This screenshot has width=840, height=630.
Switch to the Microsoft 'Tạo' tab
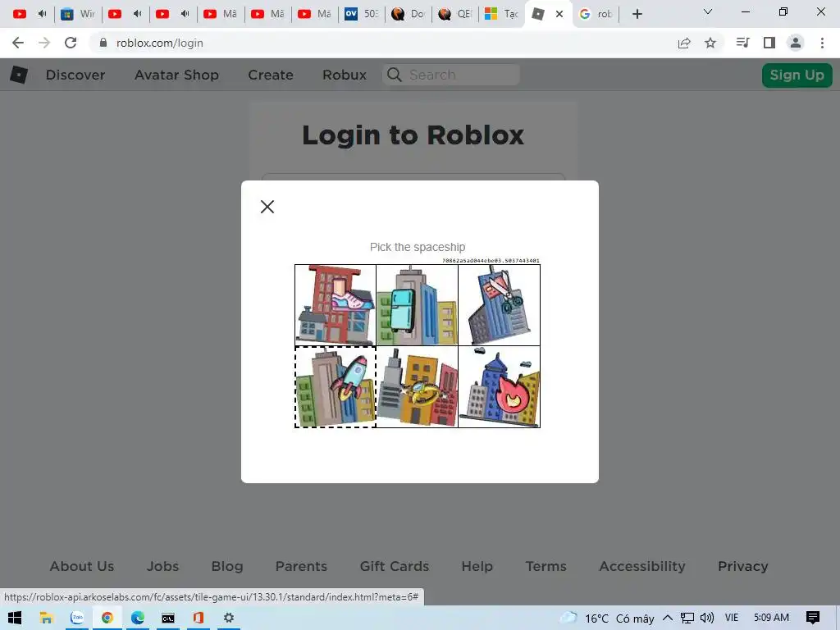tap(501, 14)
